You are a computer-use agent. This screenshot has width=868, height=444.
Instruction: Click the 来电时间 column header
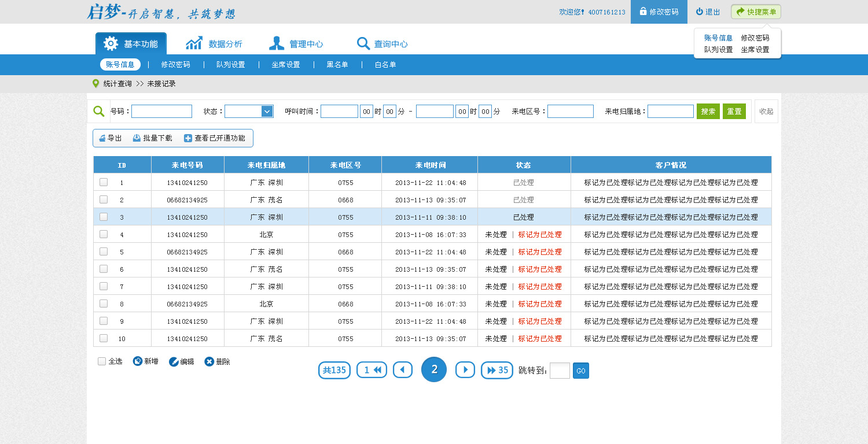430,165
